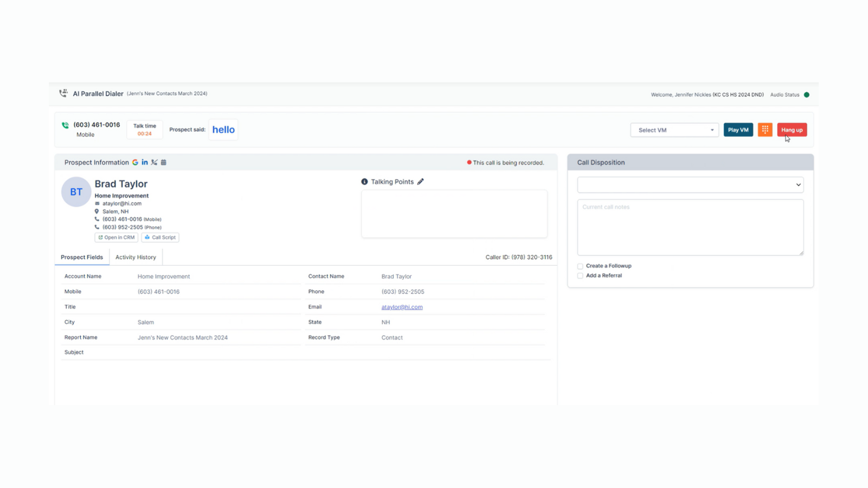
Task: Click the BT avatar thumbnail
Action: [x=76, y=192]
